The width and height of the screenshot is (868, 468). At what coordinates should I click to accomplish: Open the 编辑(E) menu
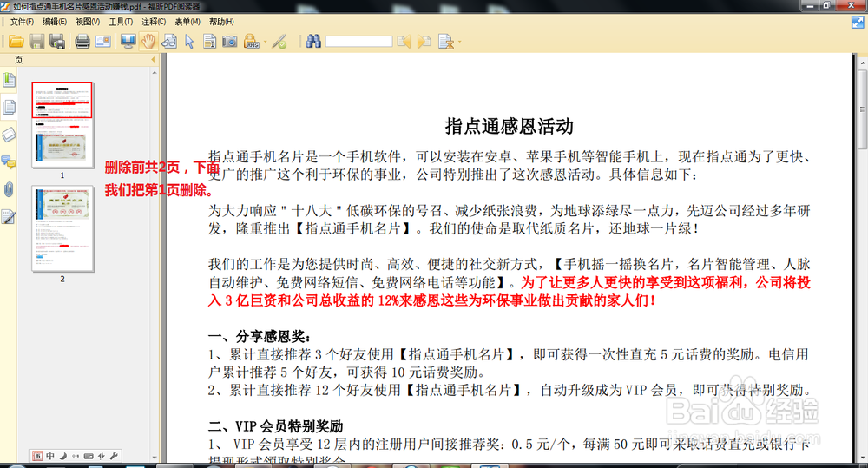point(54,22)
